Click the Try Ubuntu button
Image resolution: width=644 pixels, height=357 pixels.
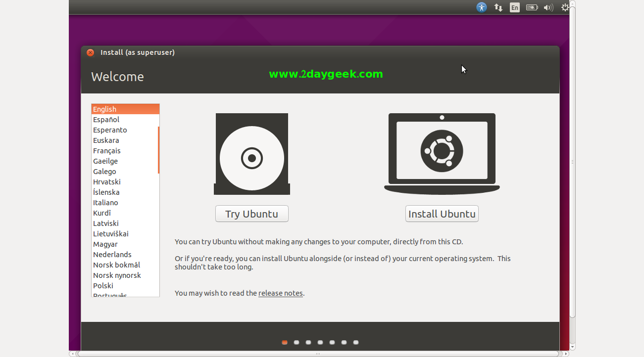(x=252, y=214)
